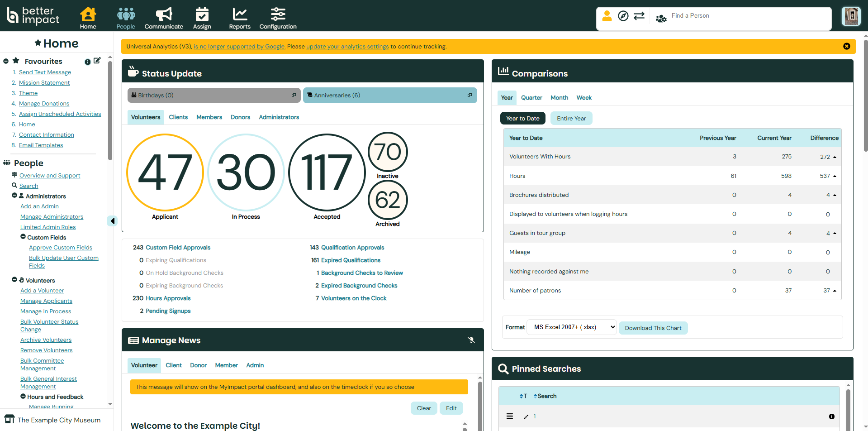Open the Configuration sliders icon
868x431 pixels.
[x=277, y=15]
